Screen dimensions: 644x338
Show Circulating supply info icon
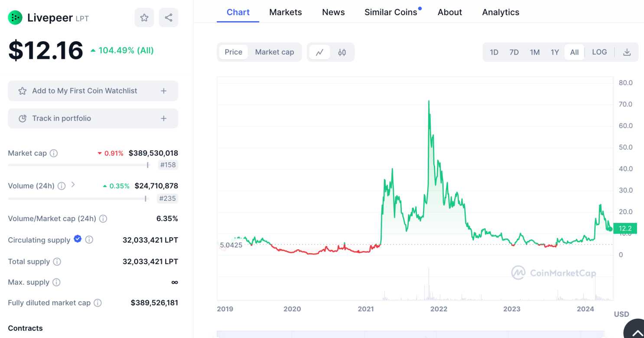(89, 240)
